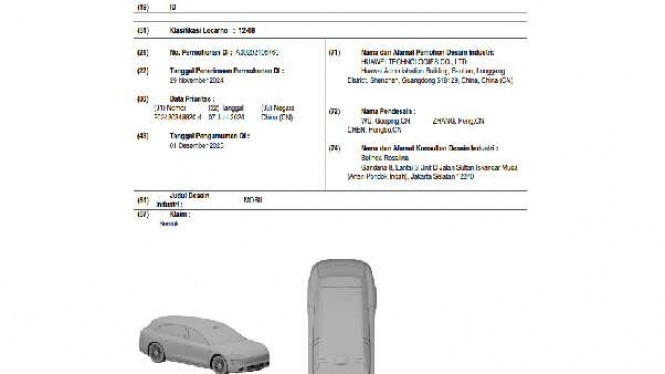
Task: Click the date '29 November 2024'
Action: (196, 80)
